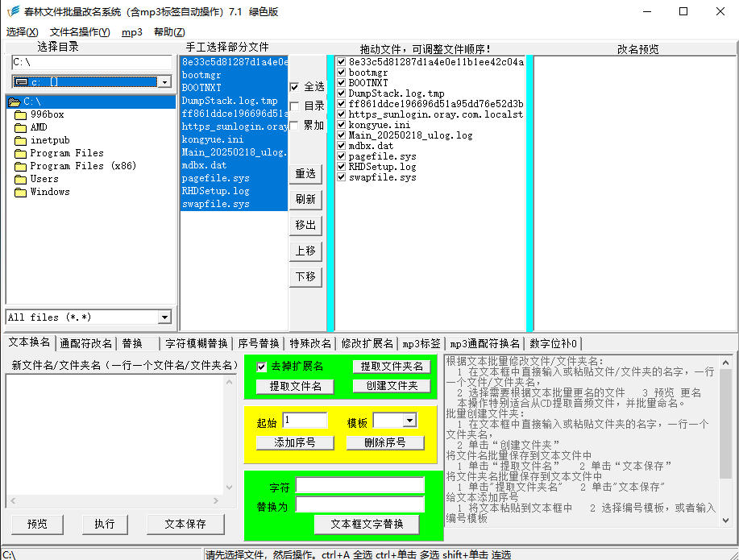Screen dimensions: 739x560
Task: Uncheck the 去掉扩展名 checkbox
Action: coord(261,367)
